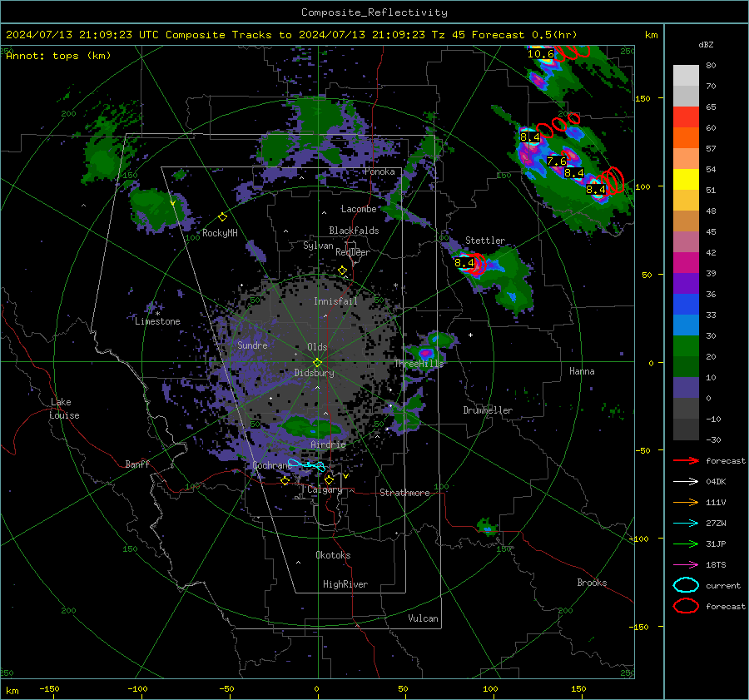This screenshot has height=700, width=749.
Task: Click the Didsbury town label
Action: coord(314,373)
